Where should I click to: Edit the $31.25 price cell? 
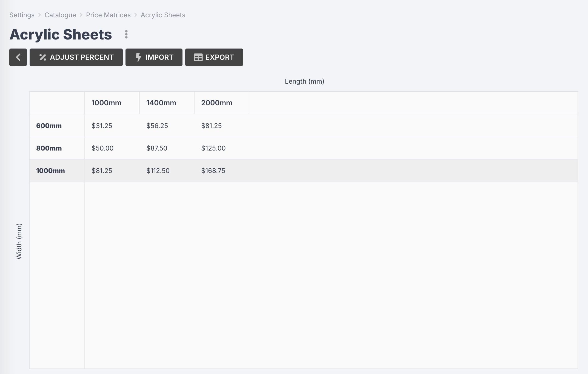102,126
